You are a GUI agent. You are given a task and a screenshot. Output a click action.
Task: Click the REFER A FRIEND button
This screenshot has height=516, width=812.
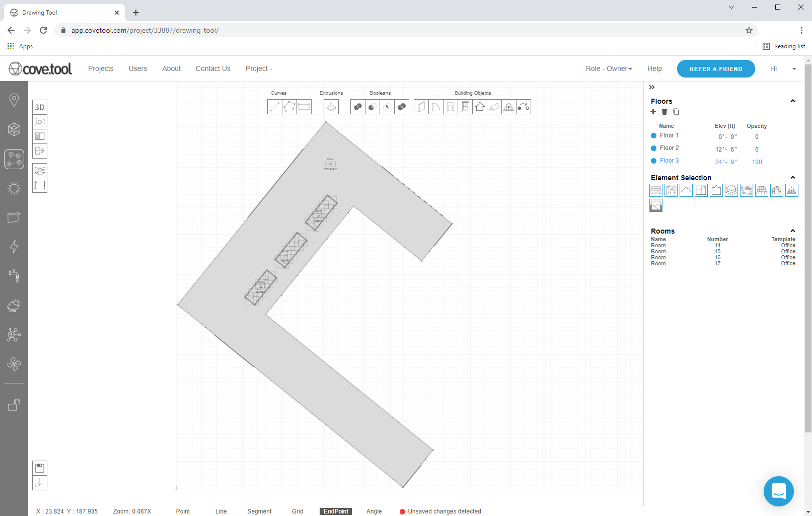pyautogui.click(x=715, y=68)
